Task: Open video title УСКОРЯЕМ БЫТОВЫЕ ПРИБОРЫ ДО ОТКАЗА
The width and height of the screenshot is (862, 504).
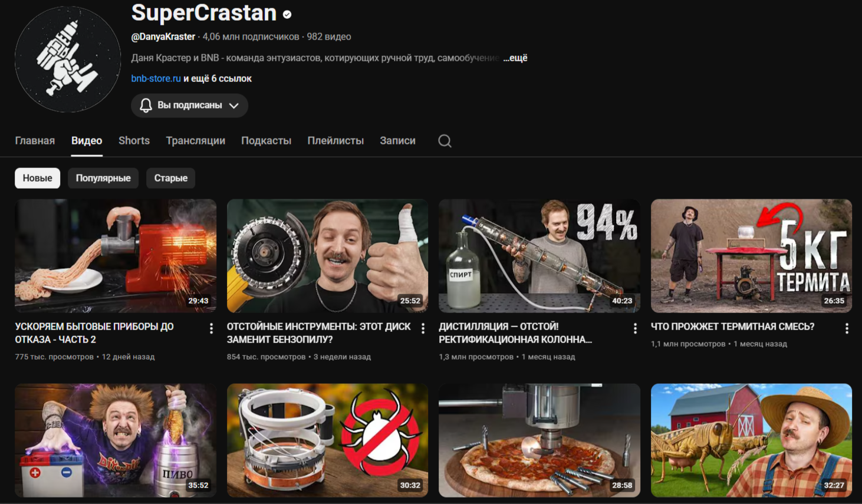Action: pyautogui.click(x=94, y=333)
